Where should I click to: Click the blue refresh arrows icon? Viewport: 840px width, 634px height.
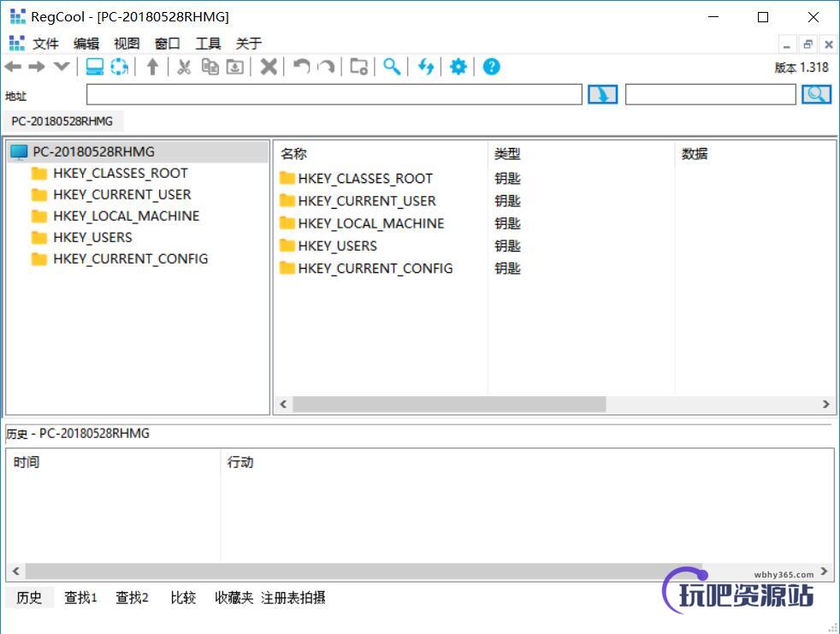[x=425, y=67]
